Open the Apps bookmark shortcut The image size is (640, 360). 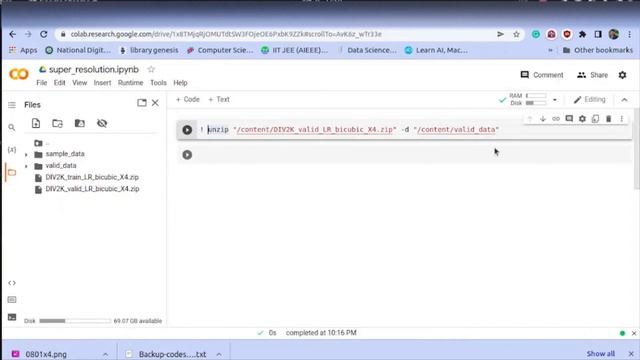23,51
